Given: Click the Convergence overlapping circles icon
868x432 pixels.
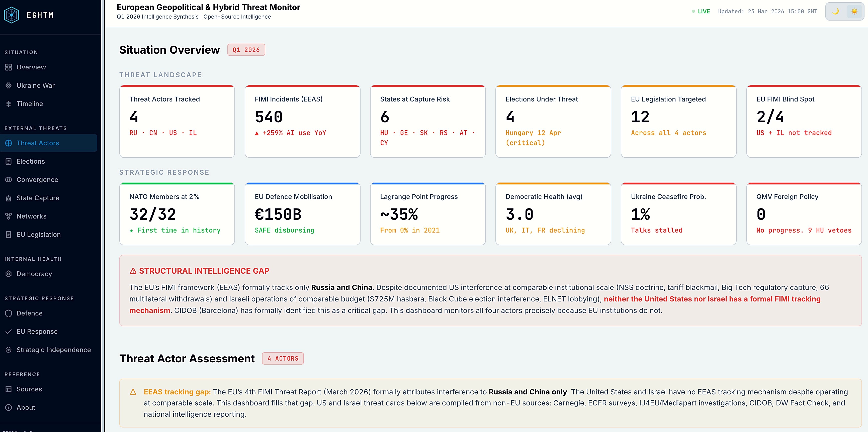Looking at the screenshot, I should pyautogui.click(x=9, y=180).
